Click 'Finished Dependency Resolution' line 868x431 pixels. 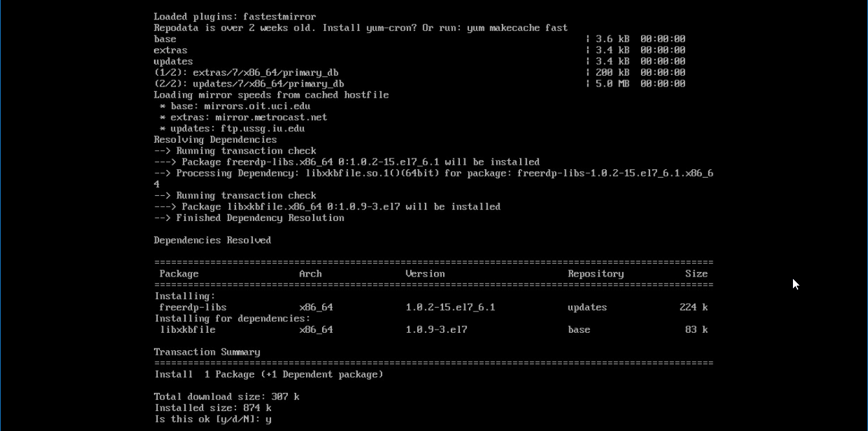(249, 218)
